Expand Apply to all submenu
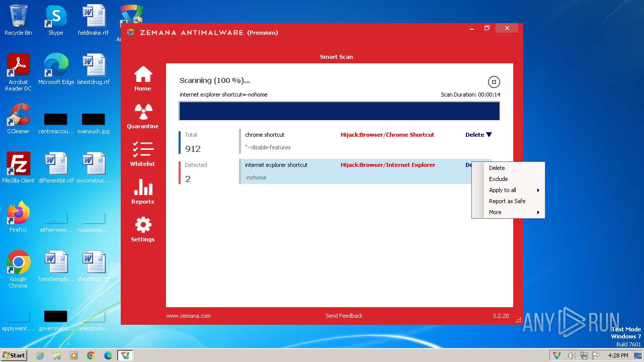 tap(514, 190)
